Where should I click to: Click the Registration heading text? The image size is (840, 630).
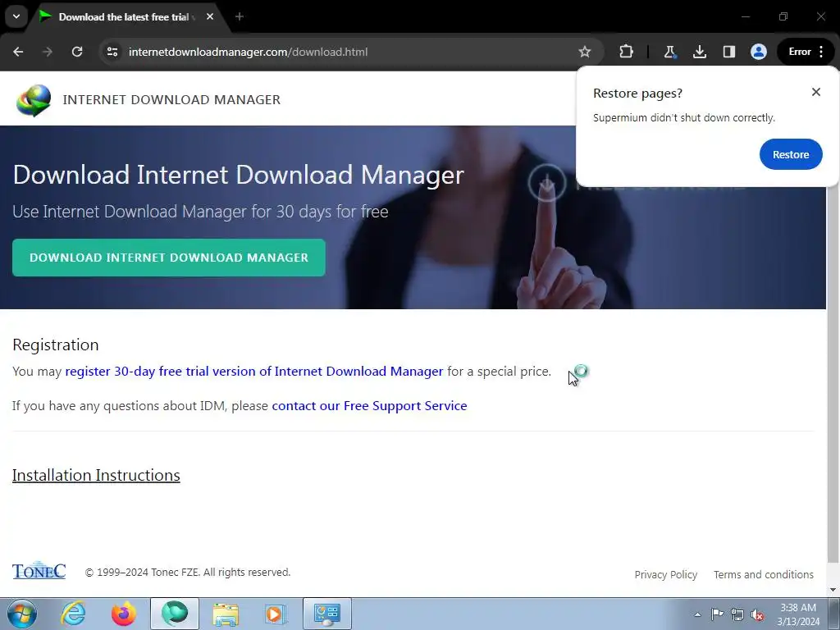56,345
